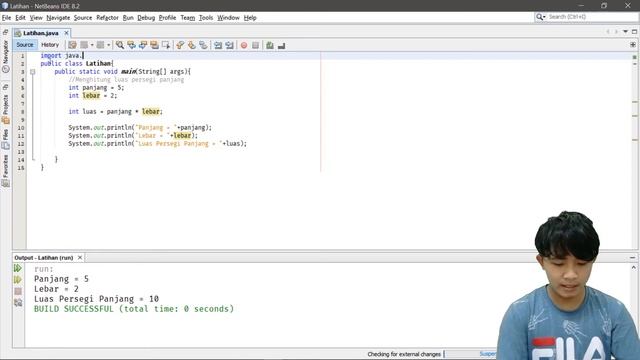Click the 'Checking for external changes' status
The width and height of the screenshot is (640, 360).
click(x=404, y=354)
